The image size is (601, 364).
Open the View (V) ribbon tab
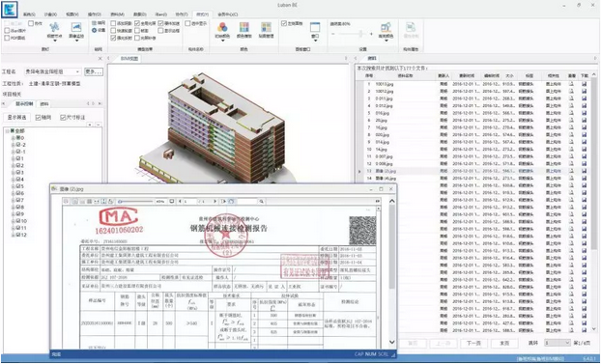[72, 14]
